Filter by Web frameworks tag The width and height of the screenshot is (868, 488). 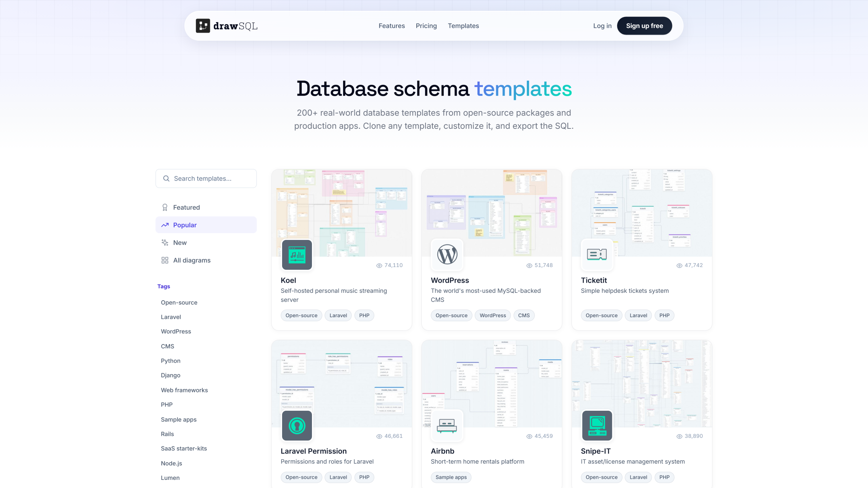[x=184, y=390]
